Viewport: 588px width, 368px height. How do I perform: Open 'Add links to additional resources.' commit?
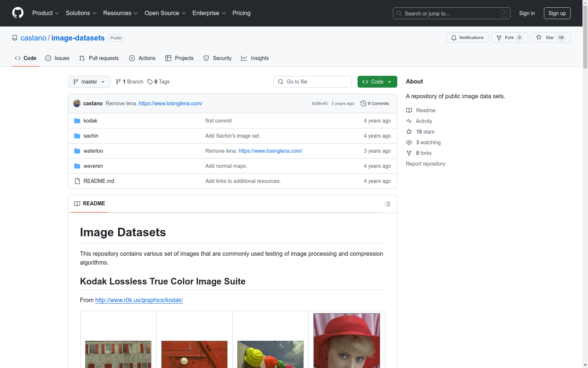tap(243, 181)
